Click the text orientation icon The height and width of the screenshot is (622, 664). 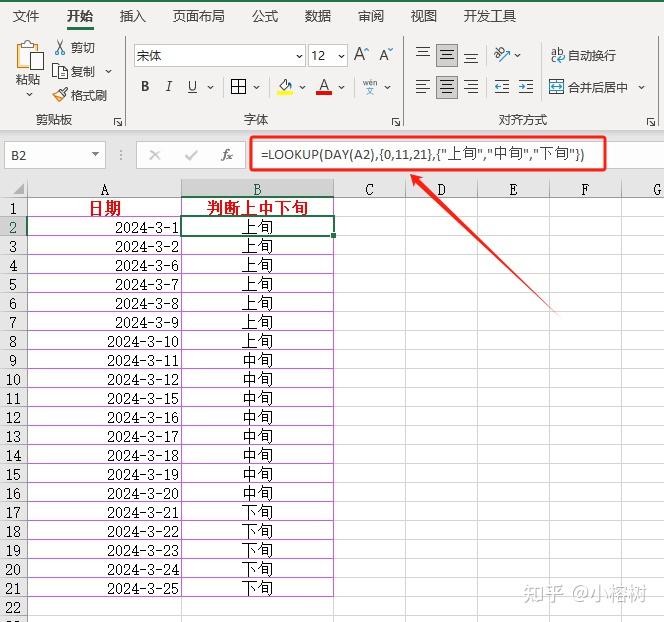click(502, 55)
